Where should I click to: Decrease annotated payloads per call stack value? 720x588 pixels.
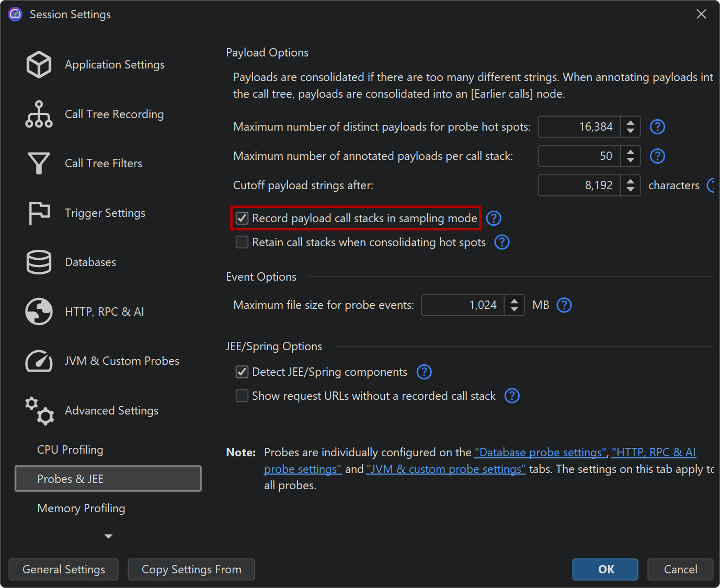631,160
